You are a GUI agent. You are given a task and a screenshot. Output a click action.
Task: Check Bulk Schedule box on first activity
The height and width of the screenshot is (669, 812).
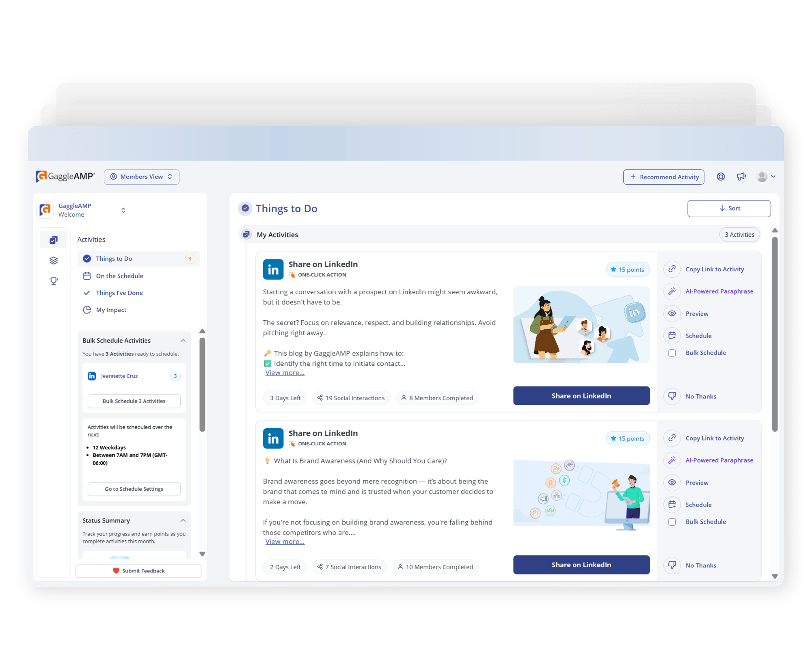(672, 353)
